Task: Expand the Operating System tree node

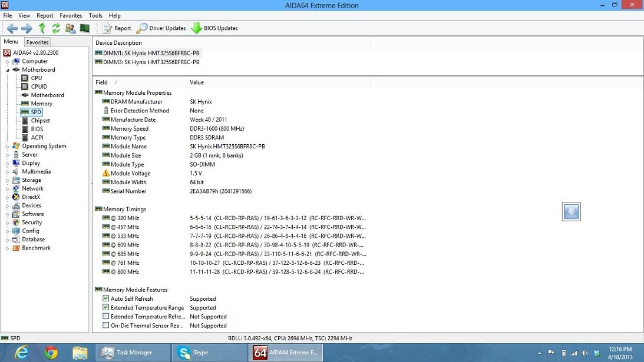Action: [8, 147]
